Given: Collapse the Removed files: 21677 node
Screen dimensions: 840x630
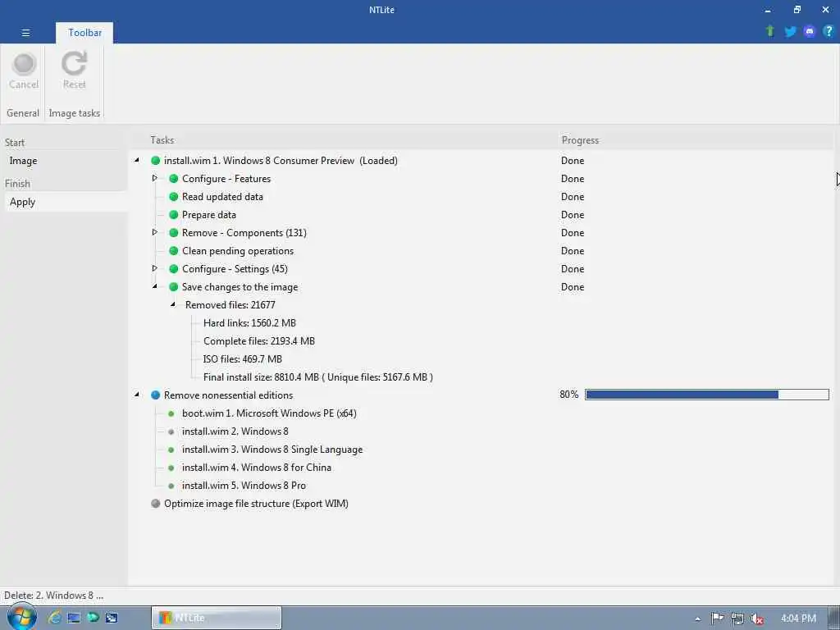Looking at the screenshot, I should tap(173, 304).
